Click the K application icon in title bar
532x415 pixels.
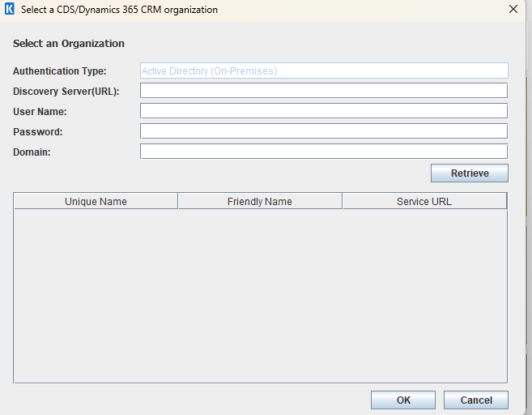(x=10, y=9)
